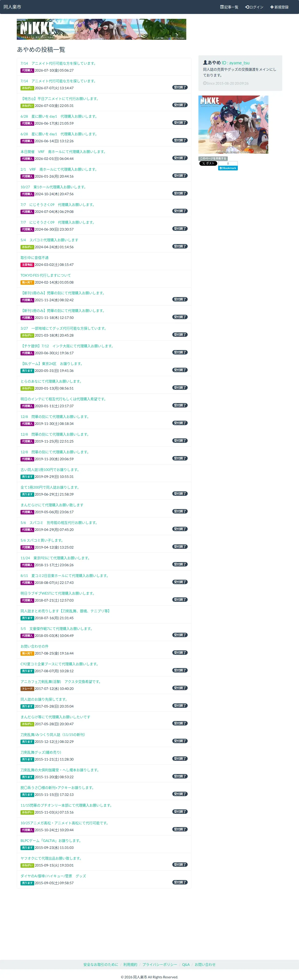Go to 同人楽市 site home logo
Viewport: 299px width, 980px height.
pyautogui.click(x=12, y=7)
